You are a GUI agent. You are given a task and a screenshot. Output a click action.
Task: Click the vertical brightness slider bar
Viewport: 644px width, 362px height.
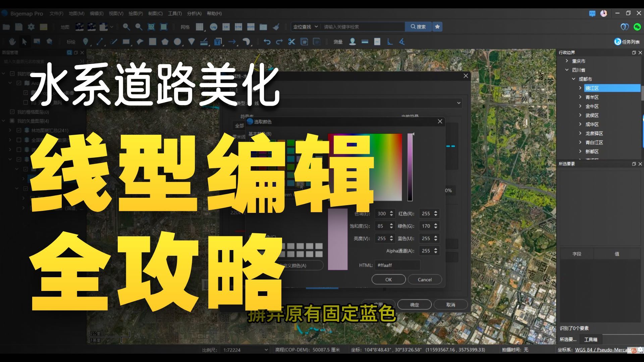pos(410,167)
